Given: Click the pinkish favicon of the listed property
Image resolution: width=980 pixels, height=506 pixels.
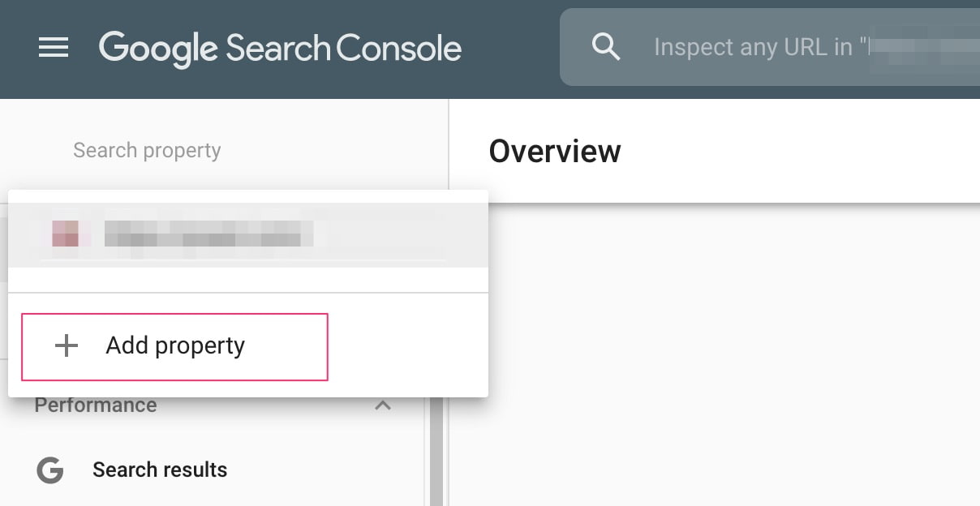Looking at the screenshot, I should 66,234.
